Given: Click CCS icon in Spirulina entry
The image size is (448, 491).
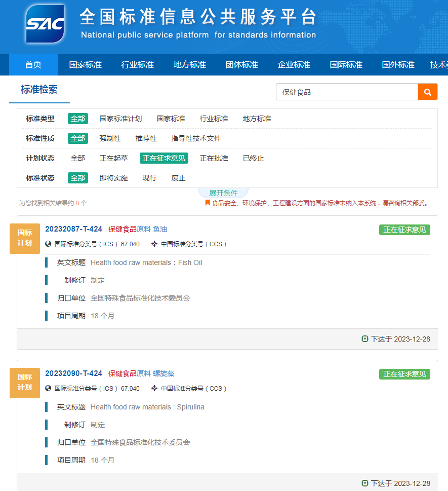Looking at the screenshot, I should [x=154, y=388].
